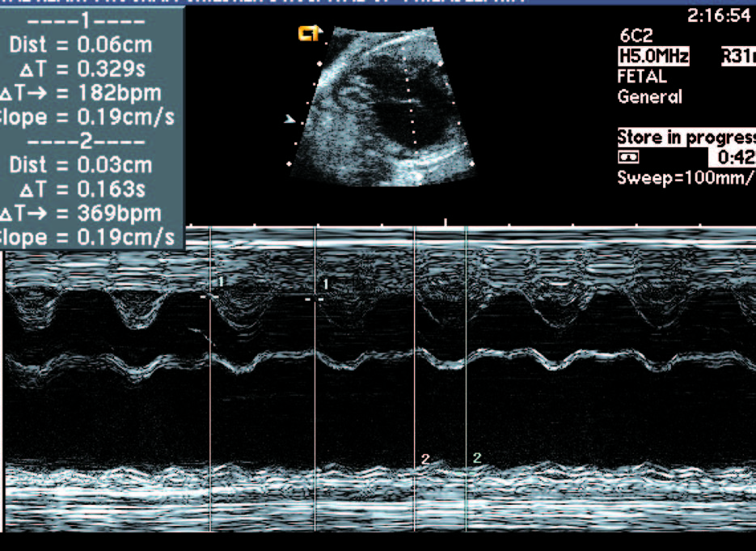Image resolution: width=756 pixels, height=551 pixels.
Task: Click the Store in progress status
Action: point(686,137)
